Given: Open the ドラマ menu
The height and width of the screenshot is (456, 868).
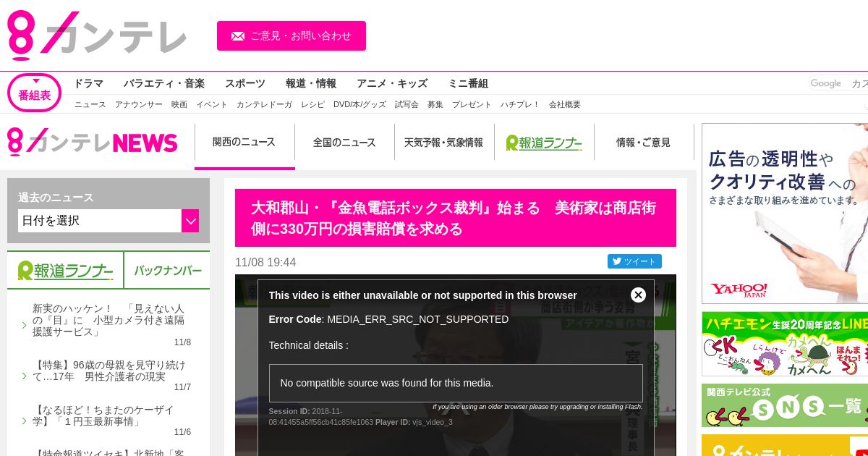Looking at the screenshot, I should (x=88, y=83).
